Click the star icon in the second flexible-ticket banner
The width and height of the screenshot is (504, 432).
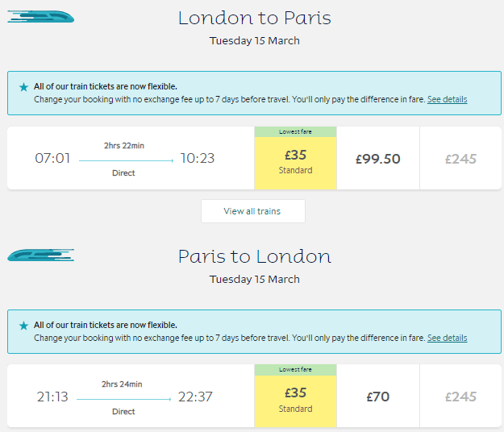point(23,325)
